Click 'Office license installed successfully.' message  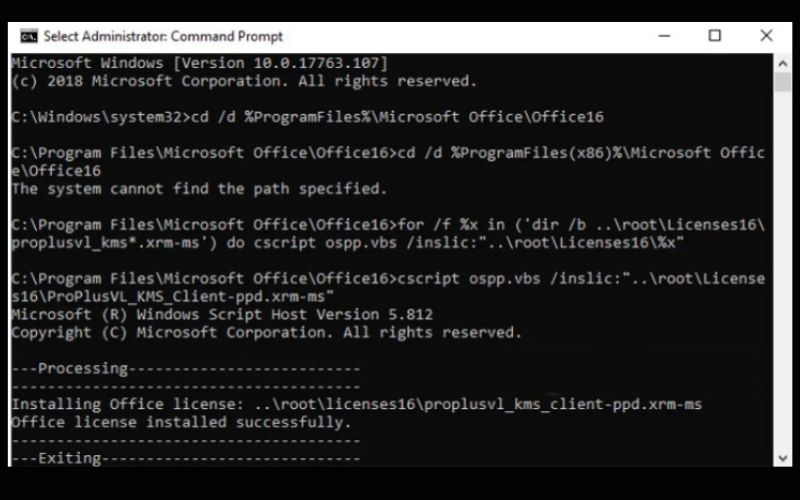[182, 422]
